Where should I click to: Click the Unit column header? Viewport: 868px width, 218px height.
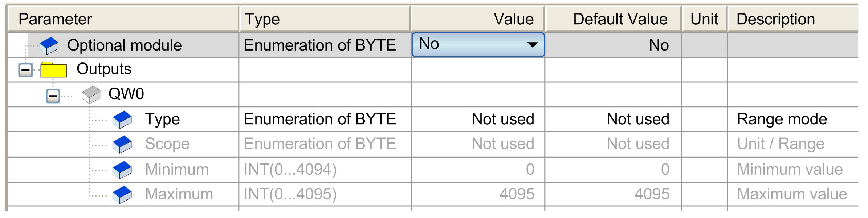coord(704,19)
